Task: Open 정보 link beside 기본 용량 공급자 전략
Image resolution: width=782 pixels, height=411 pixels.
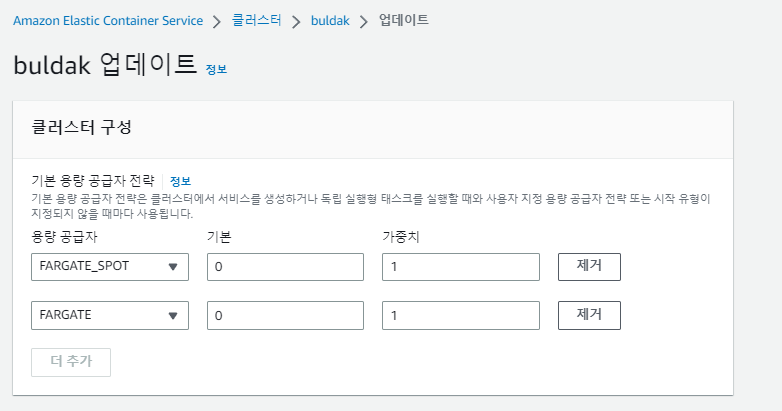Action: pyautogui.click(x=180, y=181)
